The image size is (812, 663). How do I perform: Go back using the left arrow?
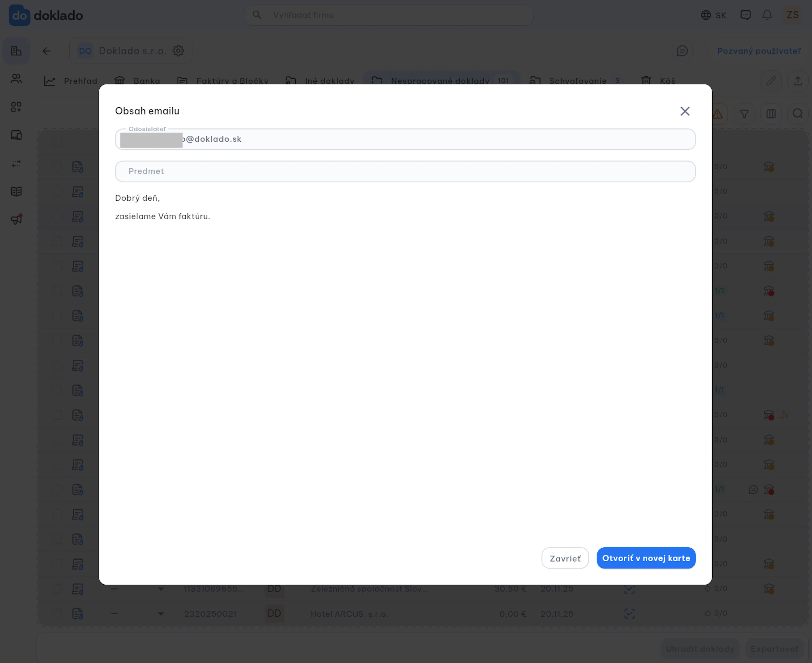46,51
